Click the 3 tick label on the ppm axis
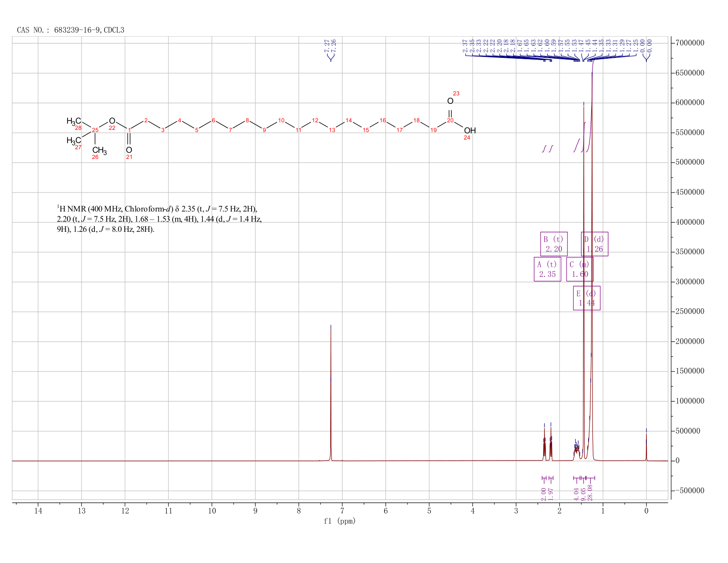This screenshot has height=563, width=728. (516, 511)
